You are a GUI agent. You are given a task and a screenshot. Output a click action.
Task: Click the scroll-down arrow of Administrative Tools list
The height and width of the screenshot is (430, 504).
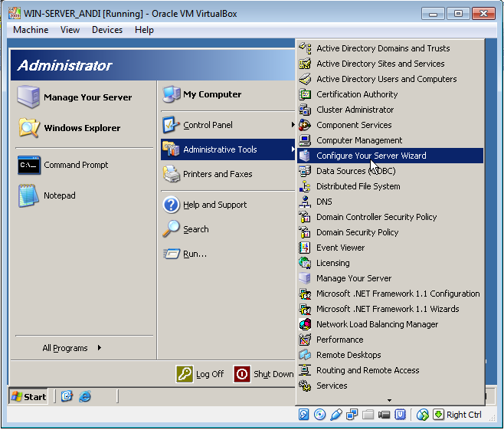coord(390,400)
